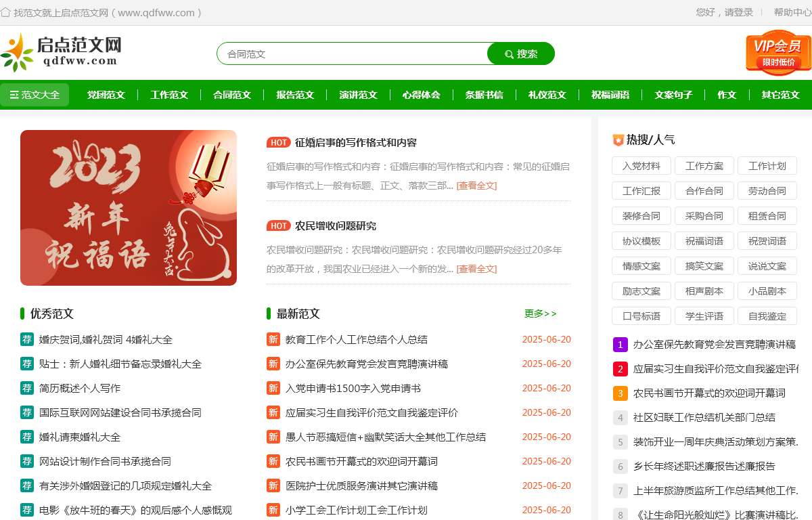812x520 pixels.
Task: Click the purple rank 1 badge
Action: (x=621, y=345)
